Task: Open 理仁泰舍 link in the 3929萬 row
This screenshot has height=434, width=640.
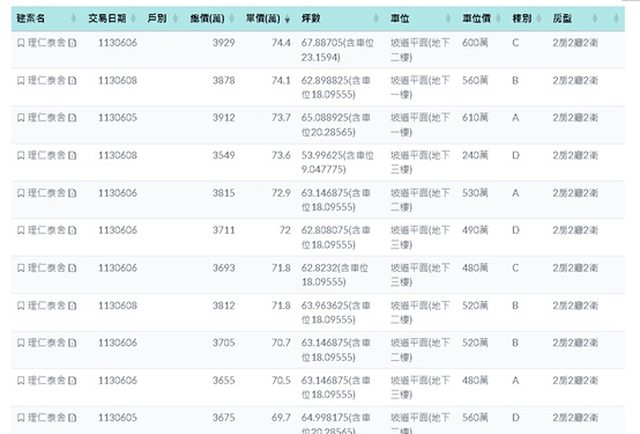Action: [46, 43]
